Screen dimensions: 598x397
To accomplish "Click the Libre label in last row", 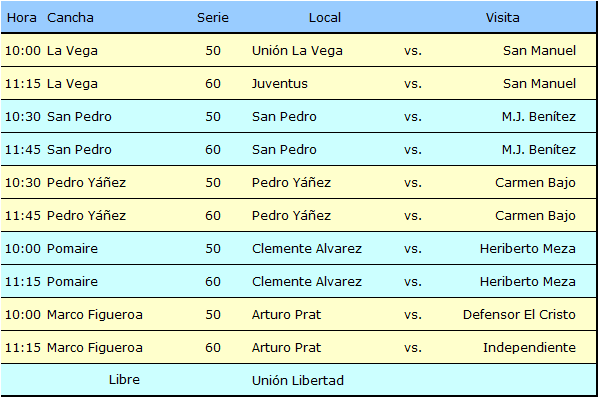I will point(124,379).
